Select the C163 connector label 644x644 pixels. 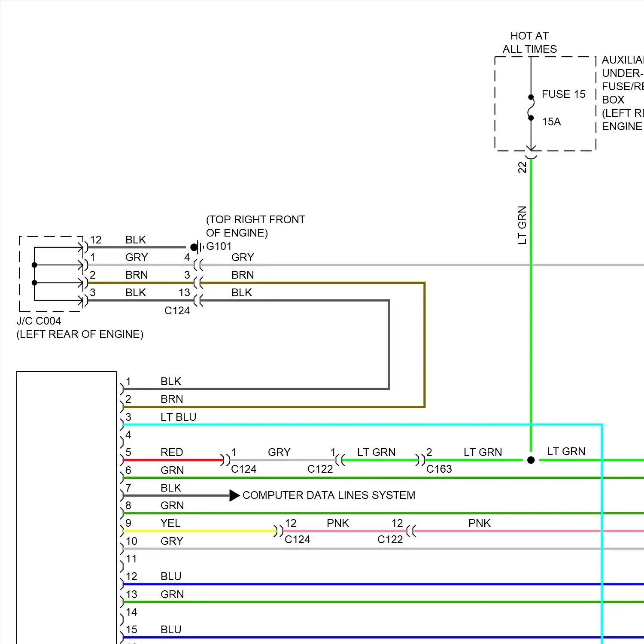[439, 469]
